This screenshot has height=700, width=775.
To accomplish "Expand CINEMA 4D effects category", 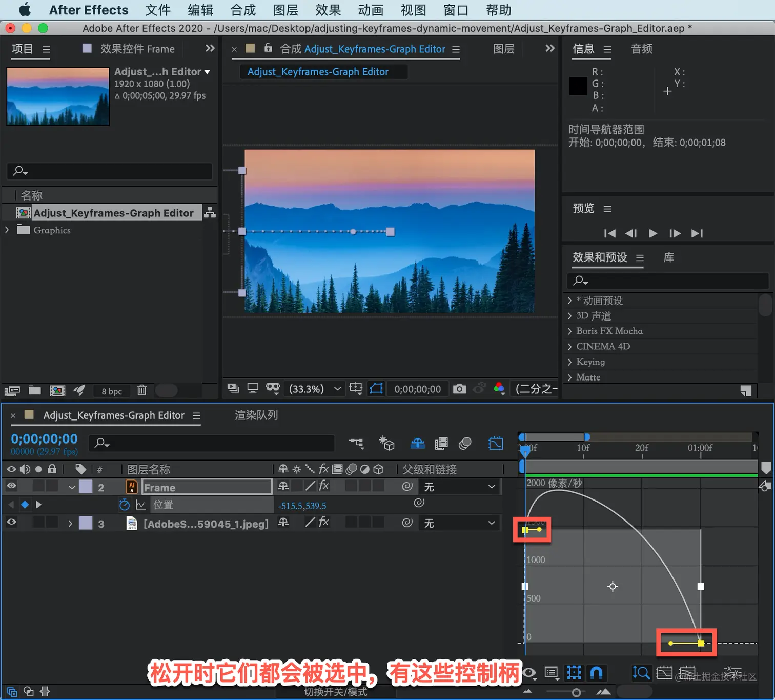I will pos(569,346).
